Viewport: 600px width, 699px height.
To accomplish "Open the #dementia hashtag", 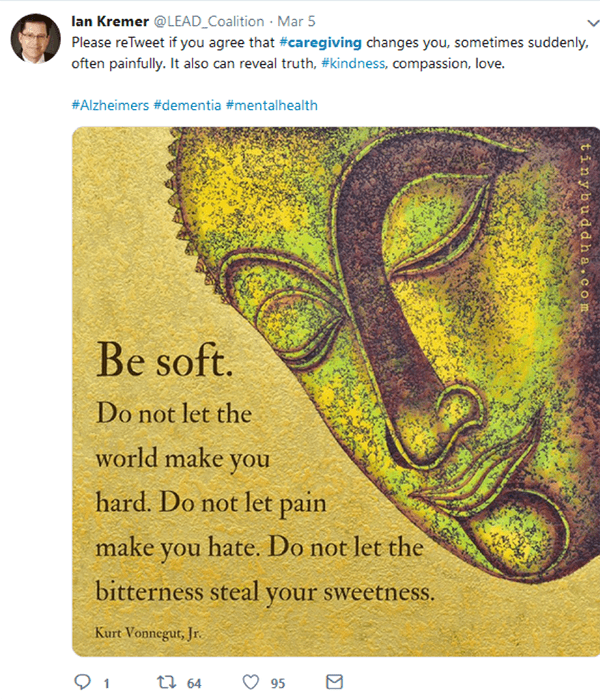I will pos(187,105).
